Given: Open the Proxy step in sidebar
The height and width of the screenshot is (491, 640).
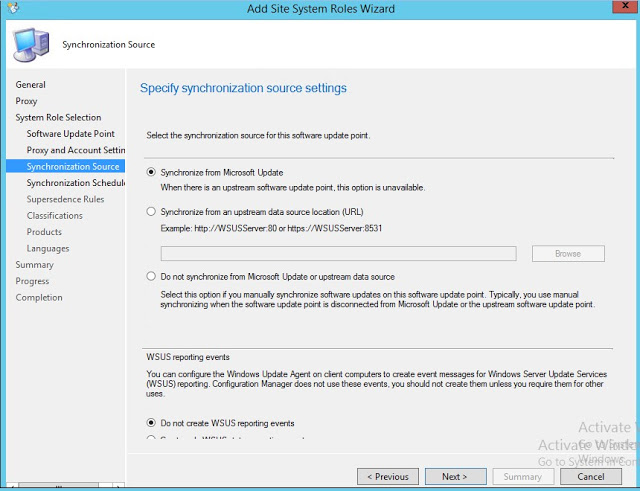Looking at the screenshot, I should pos(27,101).
